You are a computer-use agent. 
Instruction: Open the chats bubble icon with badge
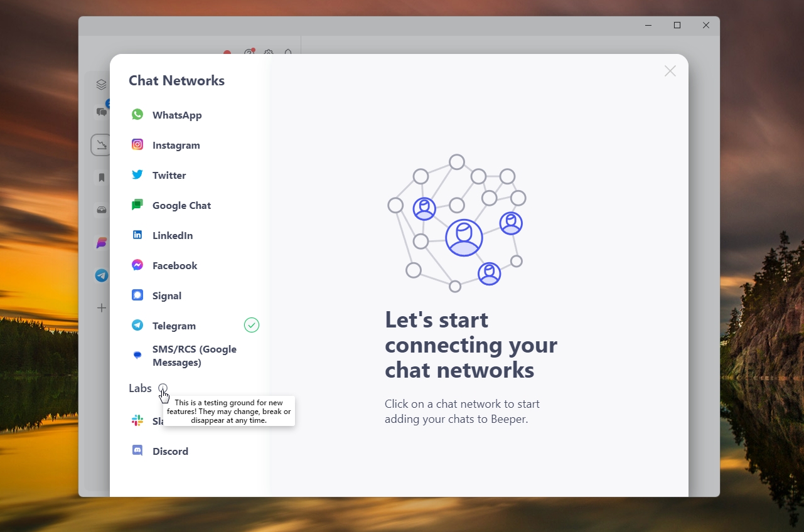coord(102,112)
